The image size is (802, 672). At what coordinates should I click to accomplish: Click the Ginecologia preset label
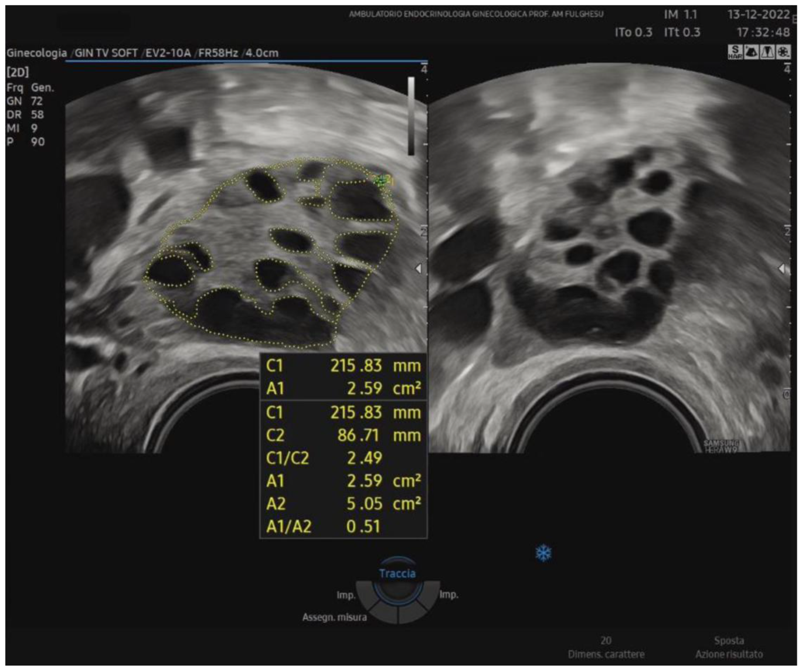(x=36, y=53)
